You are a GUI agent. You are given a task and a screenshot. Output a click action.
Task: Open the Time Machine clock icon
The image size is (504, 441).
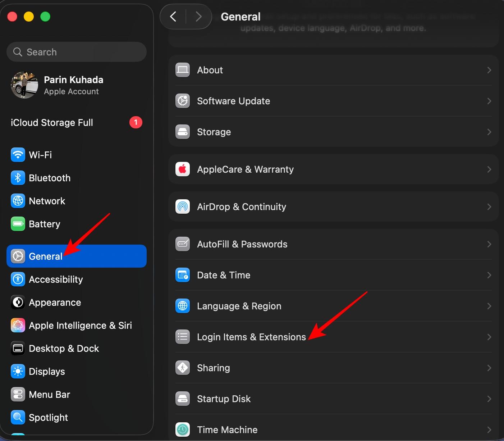(x=183, y=430)
